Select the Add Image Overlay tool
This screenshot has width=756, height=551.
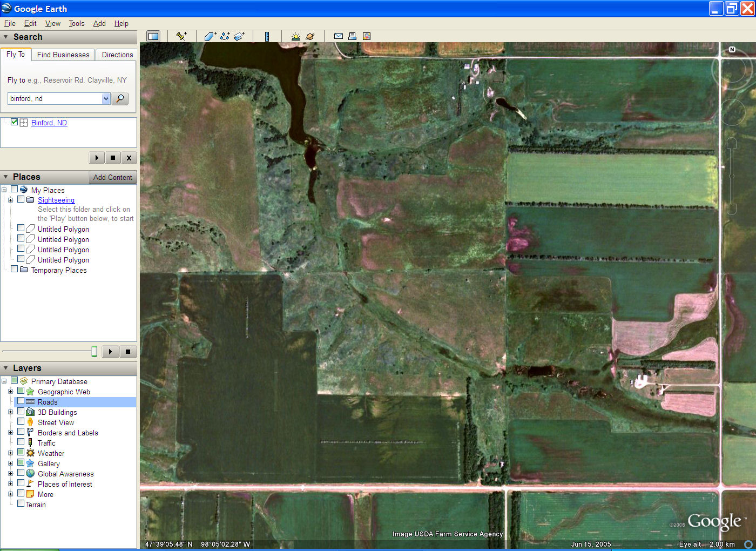click(x=240, y=36)
